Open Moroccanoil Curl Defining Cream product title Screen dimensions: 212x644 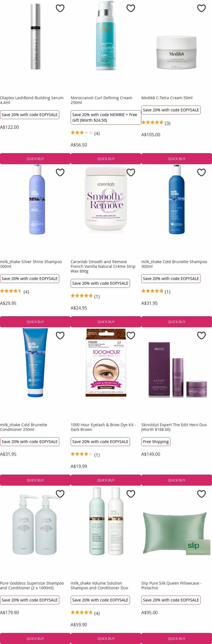click(101, 100)
